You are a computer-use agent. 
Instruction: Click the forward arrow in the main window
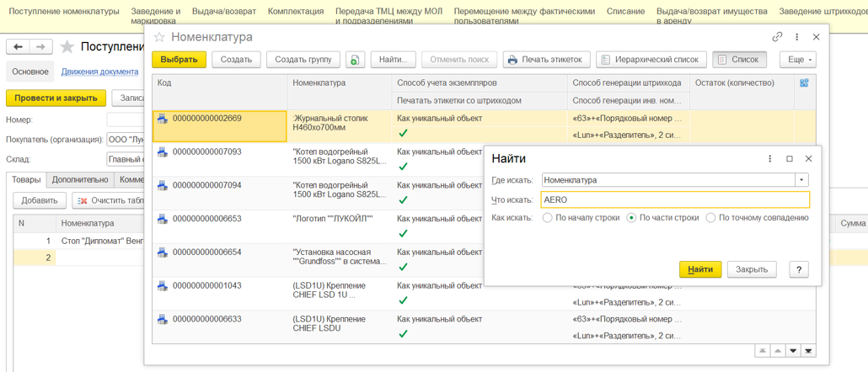tap(41, 47)
